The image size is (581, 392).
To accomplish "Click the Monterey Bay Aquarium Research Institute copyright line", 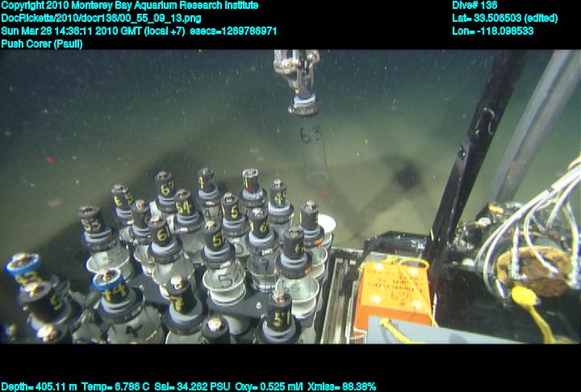I will (130, 5).
